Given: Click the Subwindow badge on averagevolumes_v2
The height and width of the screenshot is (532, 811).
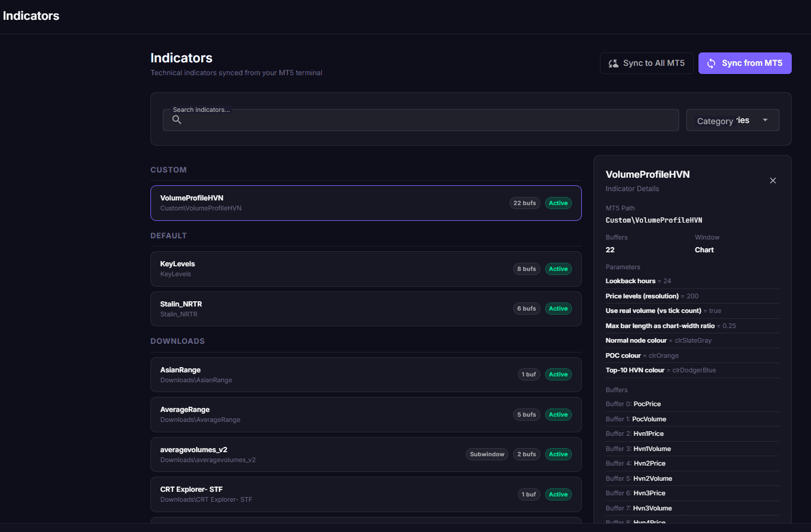Looking at the screenshot, I should [487, 455].
